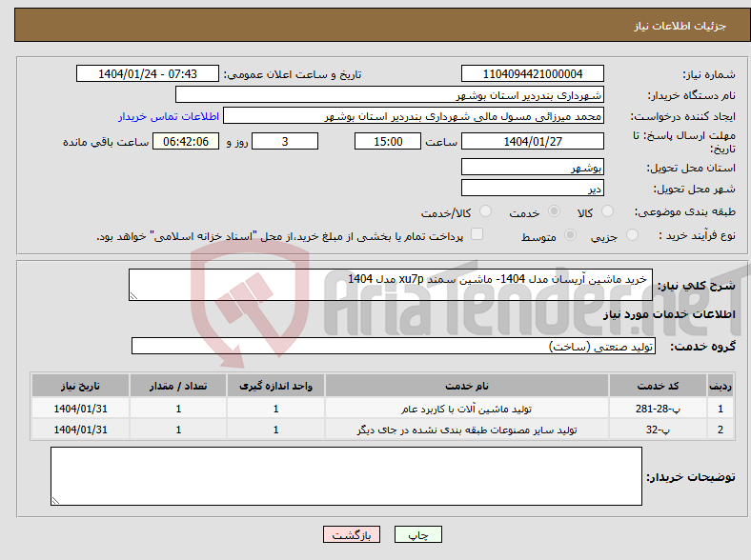Click the نام خدمت column header
Screen dimensions: 751x560
[x=466, y=386]
